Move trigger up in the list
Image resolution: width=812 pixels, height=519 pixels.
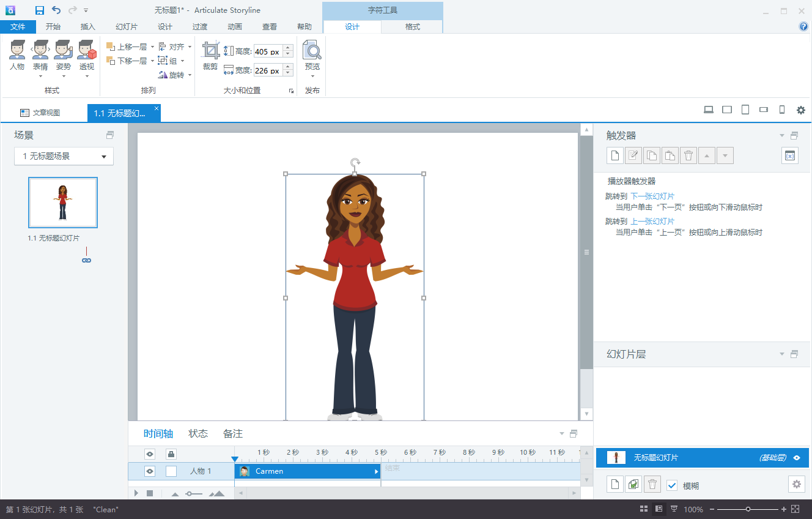pyautogui.click(x=707, y=155)
